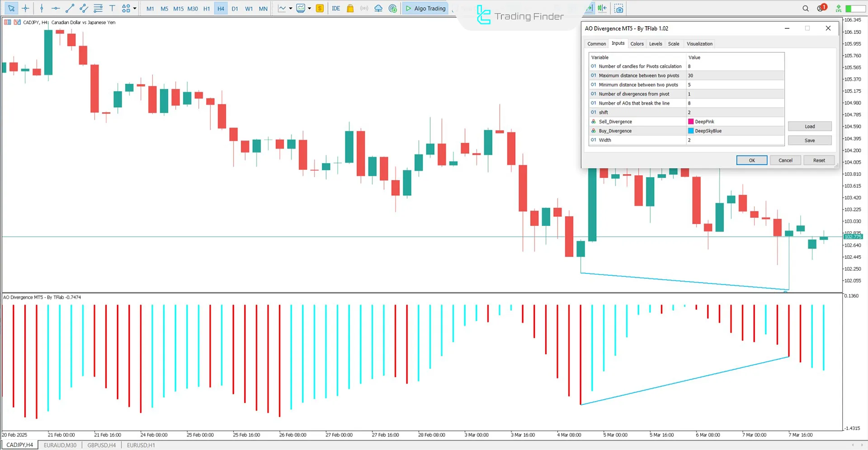This screenshot has height=450, width=868.
Task: Toggle Algo Trading on
Action: coord(425,8)
